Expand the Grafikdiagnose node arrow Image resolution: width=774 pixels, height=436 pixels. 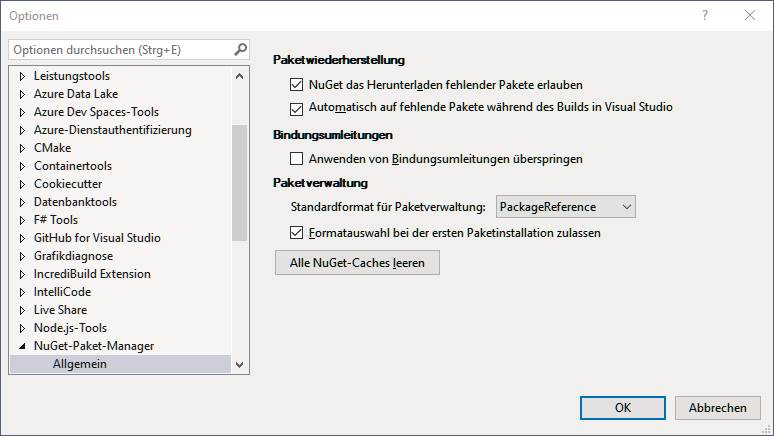[x=22, y=256]
